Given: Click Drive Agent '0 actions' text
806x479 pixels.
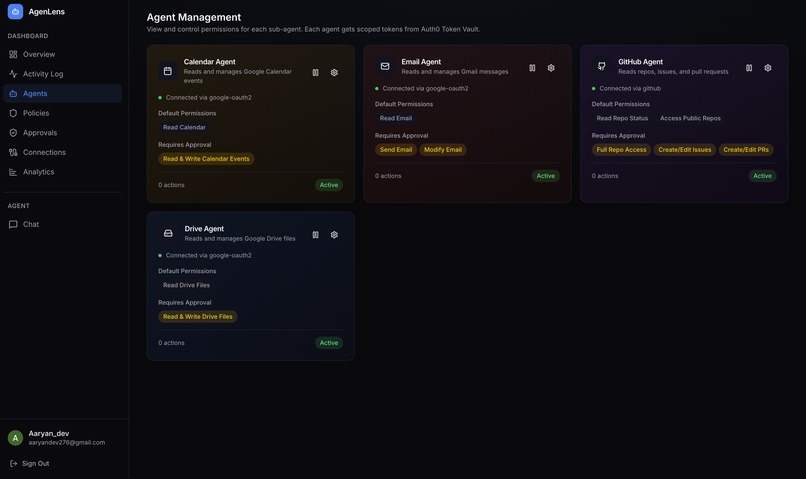Looking at the screenshot, I should pyautogui.click(x=171, y=343).
